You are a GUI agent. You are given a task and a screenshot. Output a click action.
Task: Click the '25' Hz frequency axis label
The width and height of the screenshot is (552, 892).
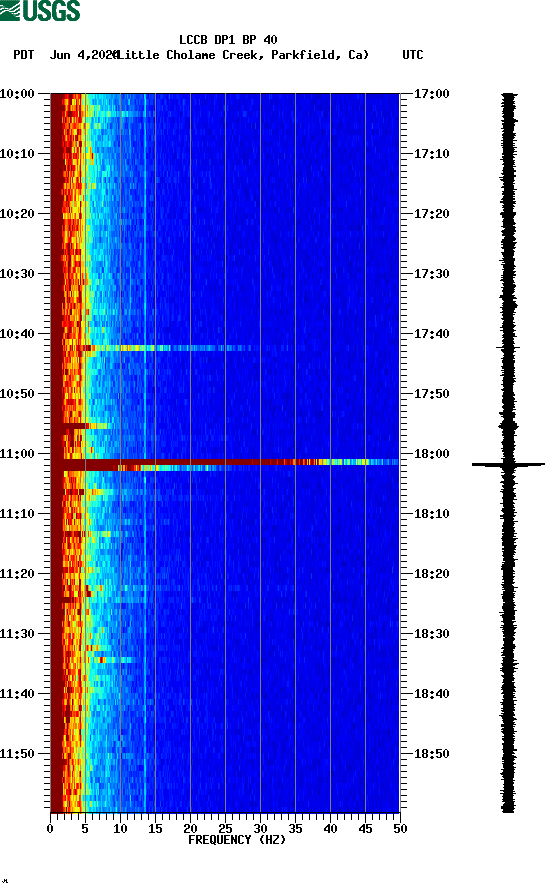pyautogui.click(x=225, y=829)
